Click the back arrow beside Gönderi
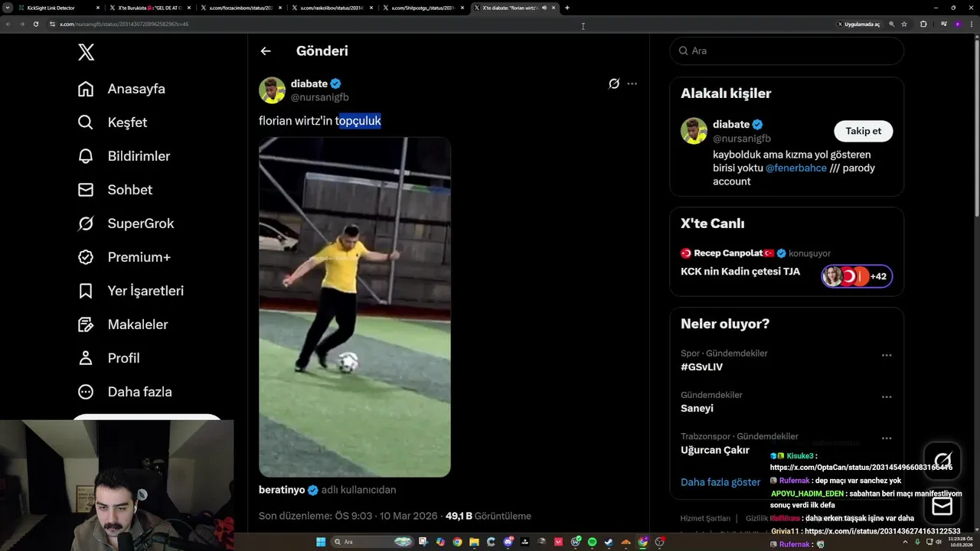 (x=266, y=51)
